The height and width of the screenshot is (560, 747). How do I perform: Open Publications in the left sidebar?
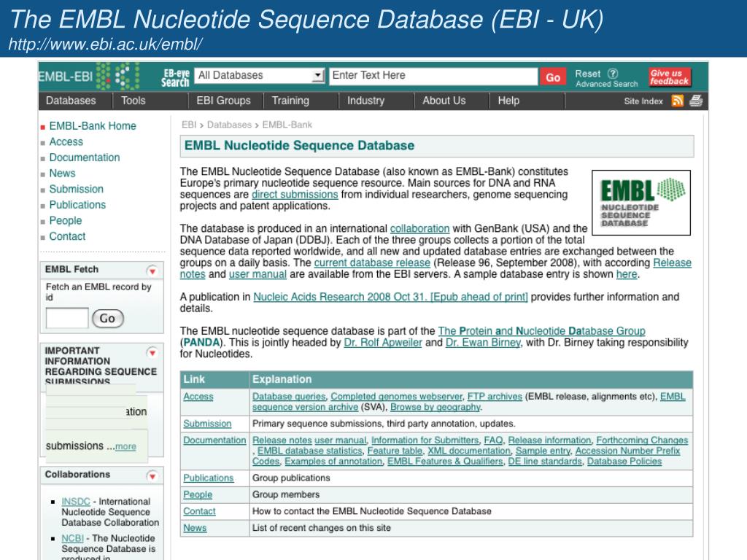coord(77,205)
